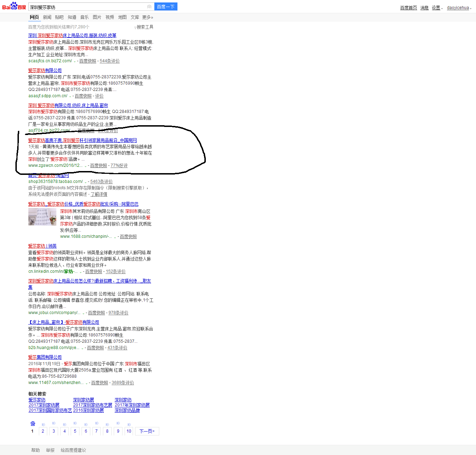Switch to the 文库 tab

(x=135, y=17)
